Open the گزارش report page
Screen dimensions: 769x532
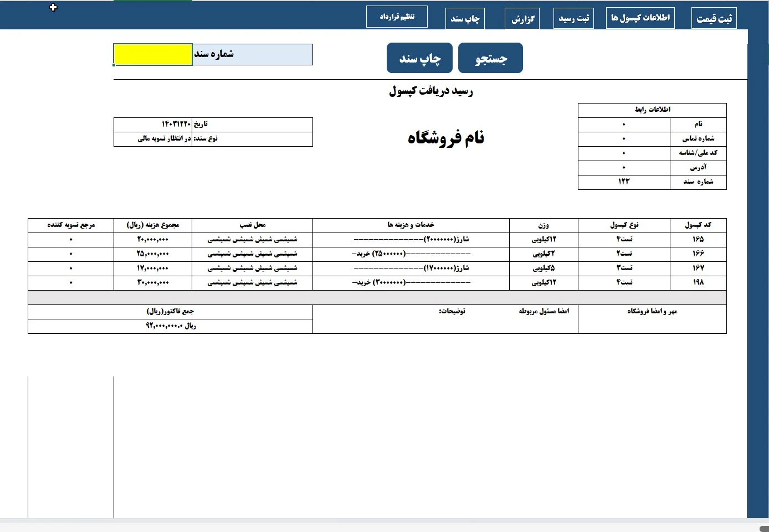522,19
